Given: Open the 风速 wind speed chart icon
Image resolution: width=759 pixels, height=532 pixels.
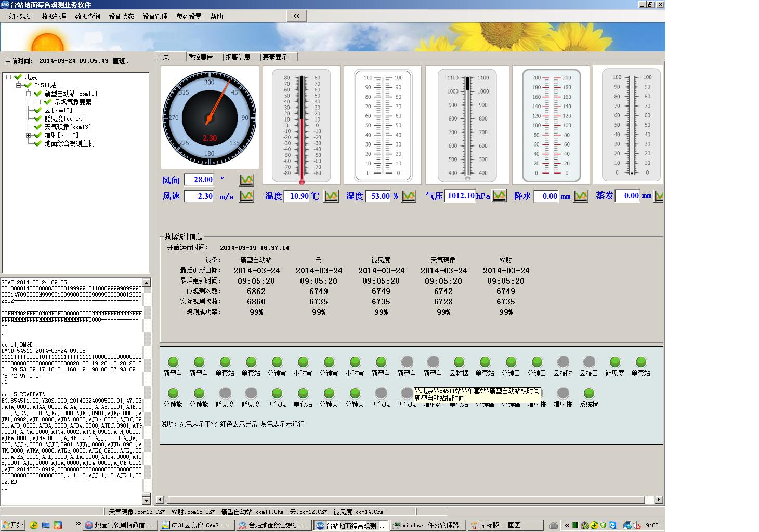Looking at the screenshot, I should click(x=246, y=196).
